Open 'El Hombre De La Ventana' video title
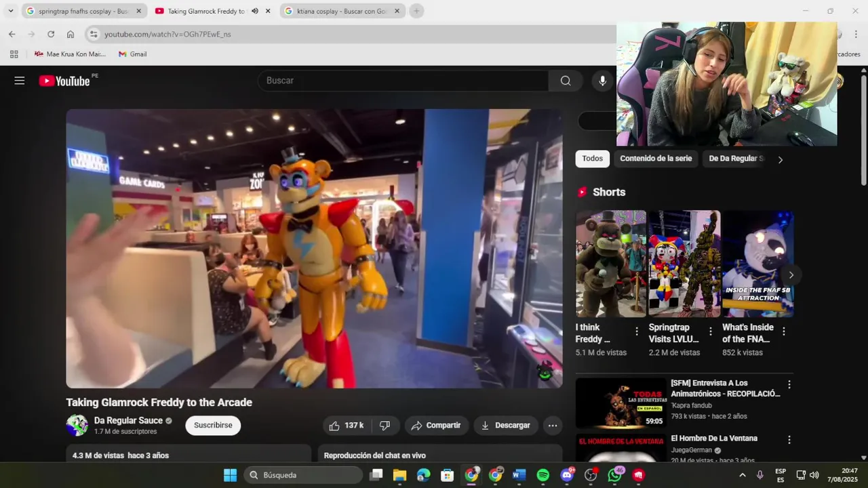The image size is (868, 488). pos(714,439)
